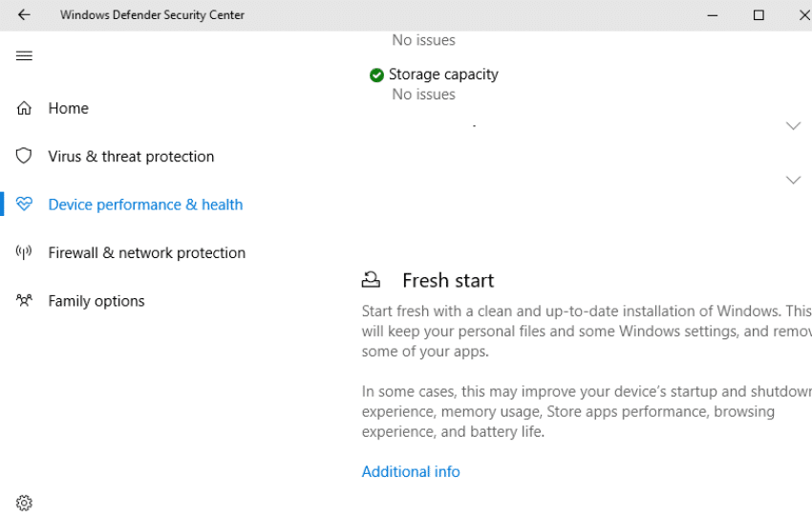Go to Family options page
The width and height of the screenshot is (812, 517).
(x=96, y=301)
